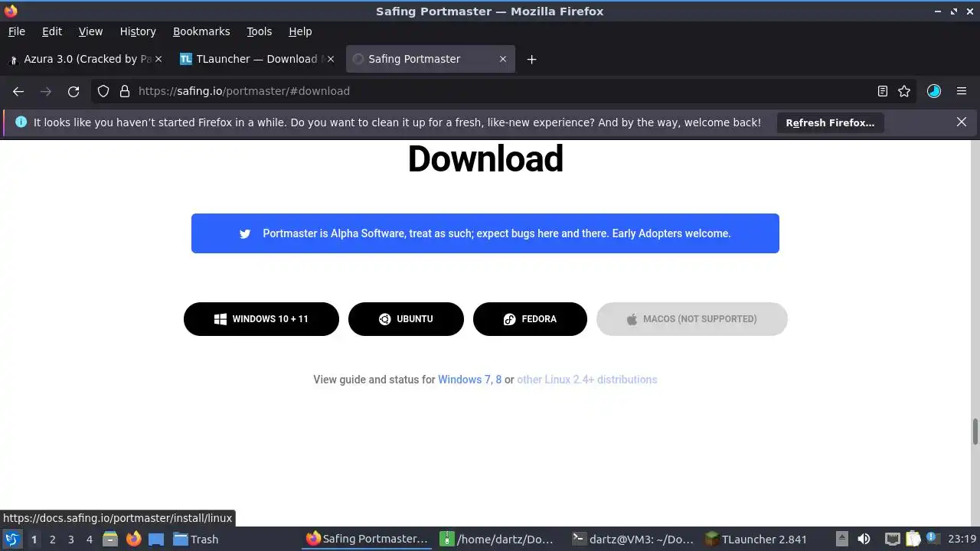Viewport: 980px width, 551px height.
Task: Open update notifier tray icon
Action: pyautogui.click(x=933, y=539)
